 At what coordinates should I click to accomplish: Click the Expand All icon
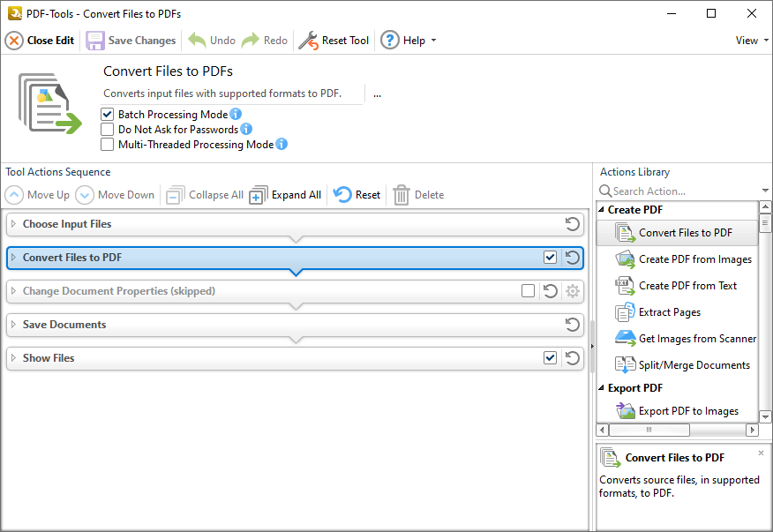[259, 195]
